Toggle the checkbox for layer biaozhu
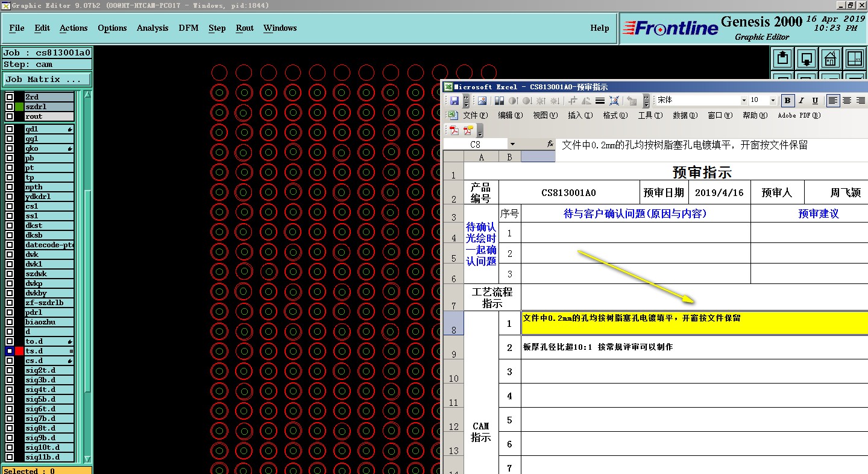This screenshot has height=474, width=868. (10, 322)
